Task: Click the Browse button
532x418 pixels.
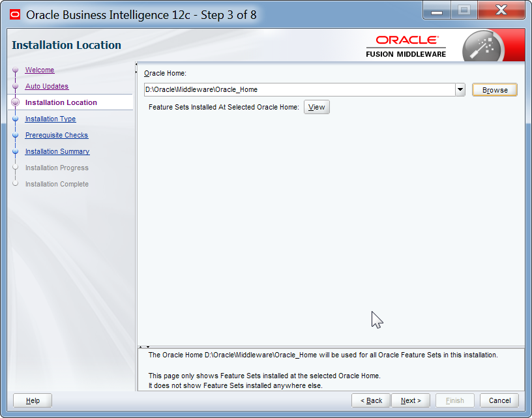Action: (x=495, y=90)
